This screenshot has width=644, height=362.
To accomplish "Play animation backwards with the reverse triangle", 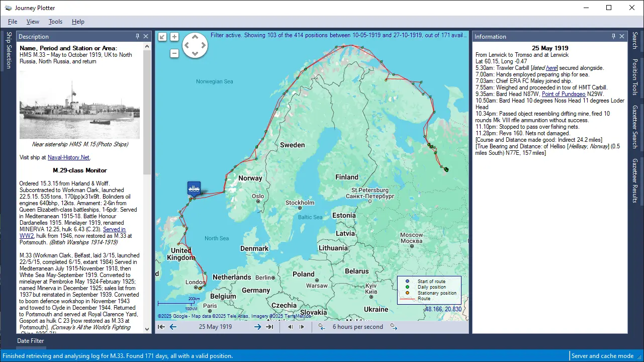I will point(290,327).
